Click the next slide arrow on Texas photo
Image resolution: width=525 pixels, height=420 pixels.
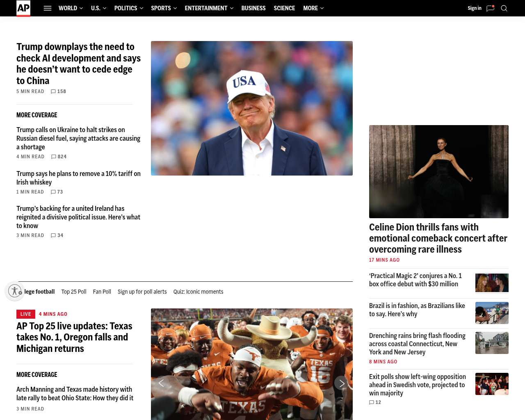click(341, 383)
